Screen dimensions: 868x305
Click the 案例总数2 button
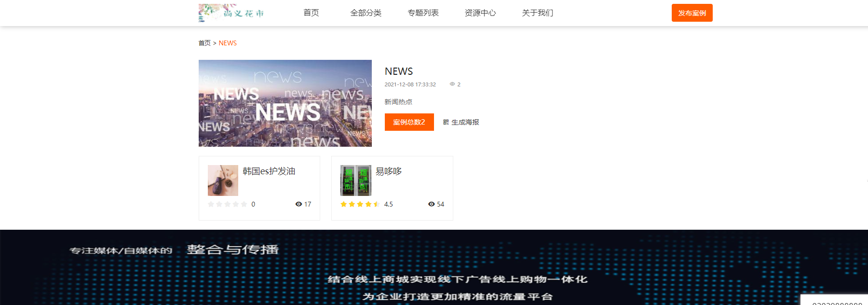(x=409, y=122)
